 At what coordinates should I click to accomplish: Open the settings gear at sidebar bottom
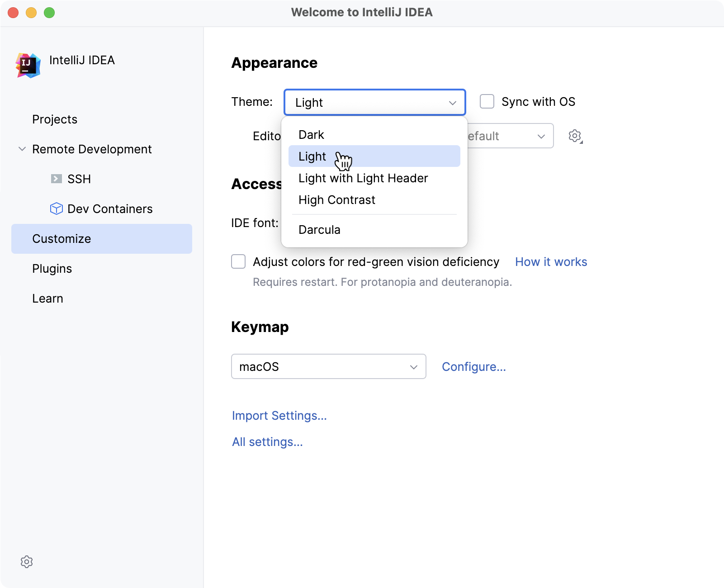[x=27, y=562]
